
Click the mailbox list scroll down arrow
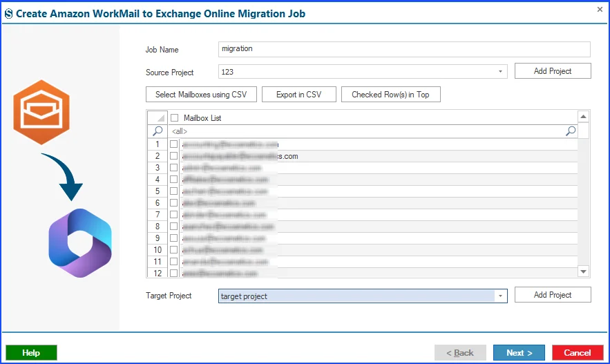[x=583, y=271]
